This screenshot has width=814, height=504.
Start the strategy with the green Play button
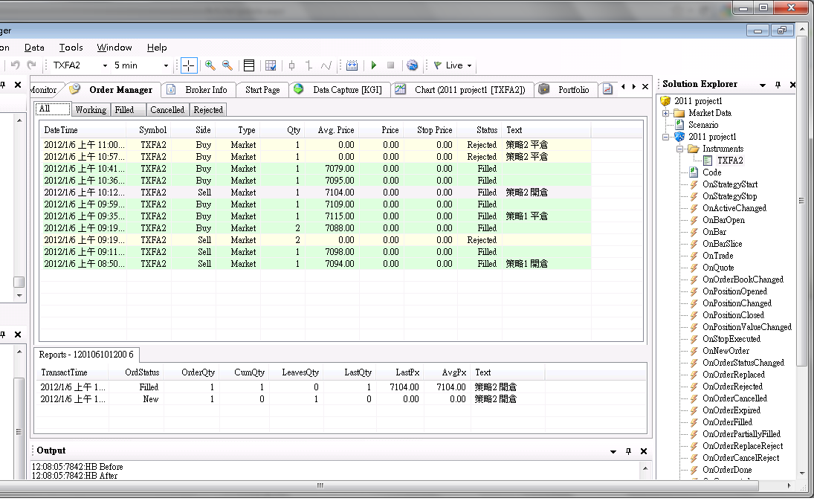click(x=374, y=65)
